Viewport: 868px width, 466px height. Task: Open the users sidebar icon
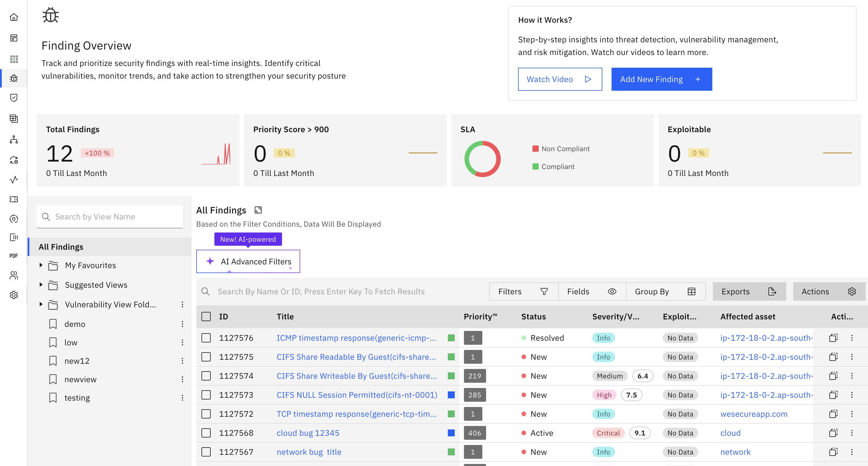point(14,276)
